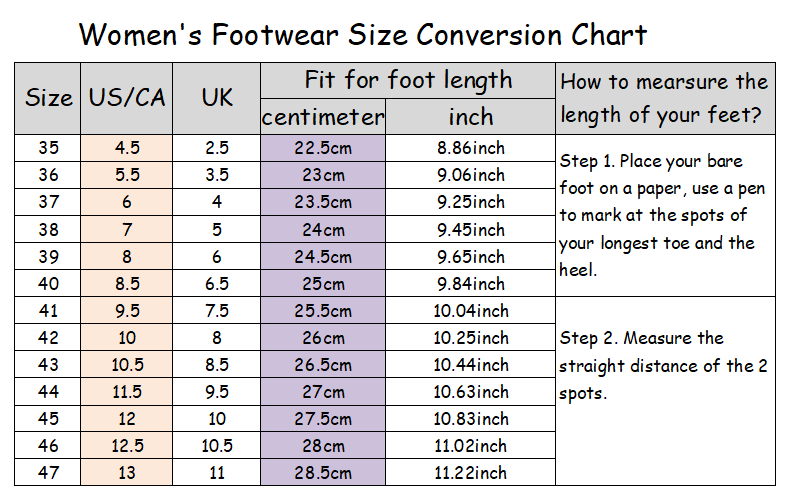792x492 pixels.
Task: Select the centimeter sub-header cell
Action: coord(323,117)
